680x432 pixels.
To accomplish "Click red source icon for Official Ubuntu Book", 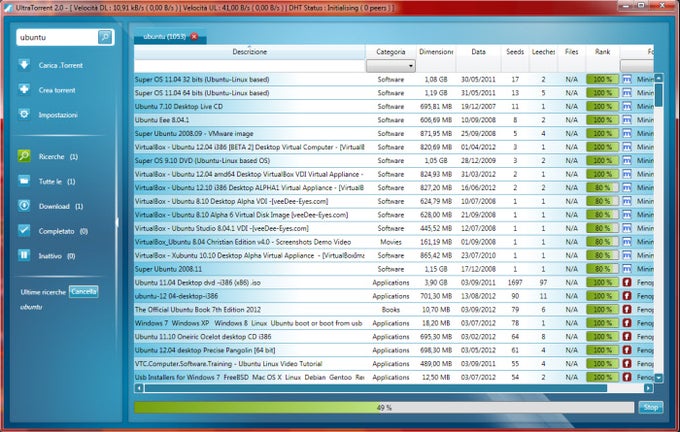I will point(627,310).
